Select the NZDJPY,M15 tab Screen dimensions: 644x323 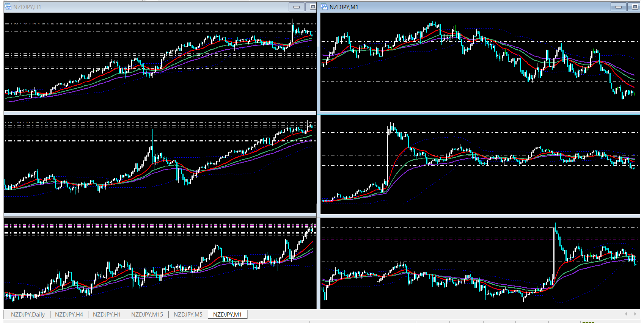pos(147,314)
